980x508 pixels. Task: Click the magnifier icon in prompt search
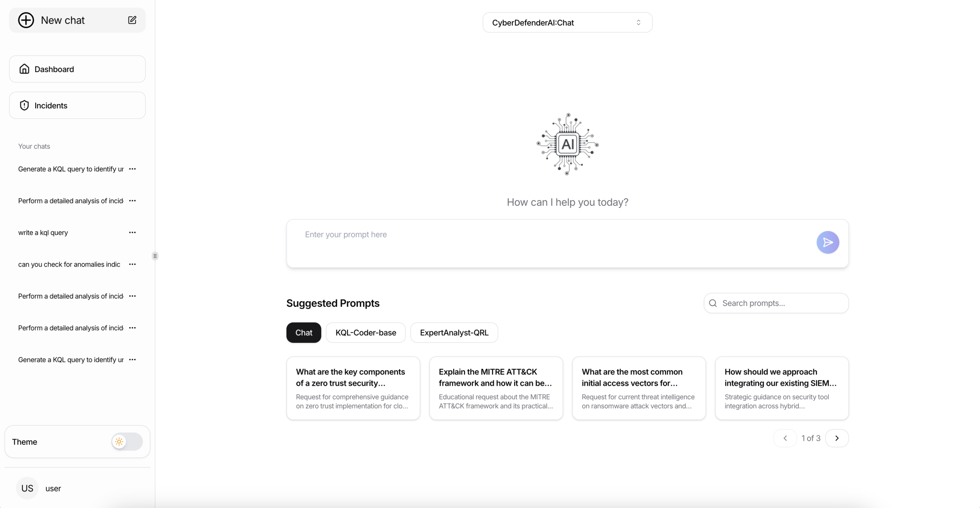713,303
